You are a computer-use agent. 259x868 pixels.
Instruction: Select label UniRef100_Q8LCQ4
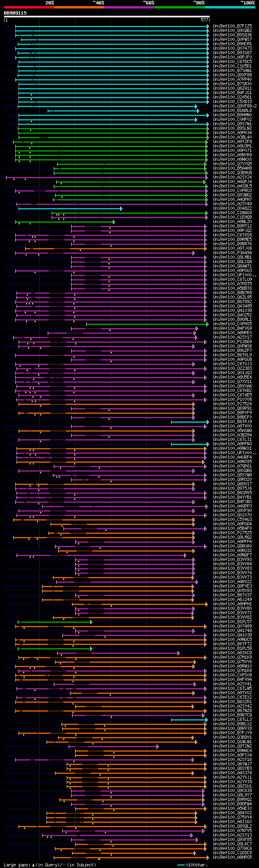point(232,261)
